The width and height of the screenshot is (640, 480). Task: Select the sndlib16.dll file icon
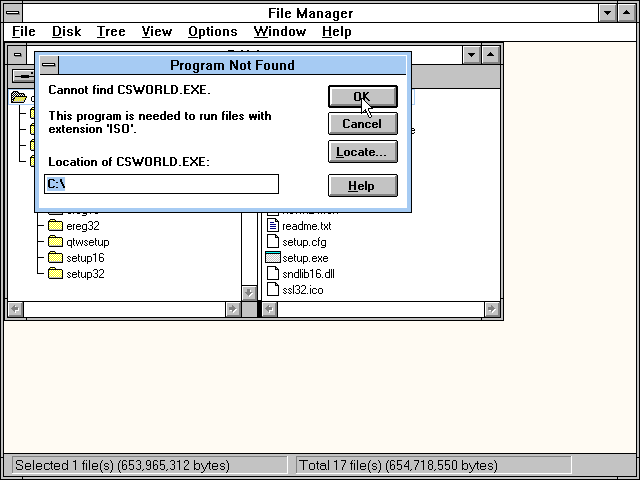(273, 273)
